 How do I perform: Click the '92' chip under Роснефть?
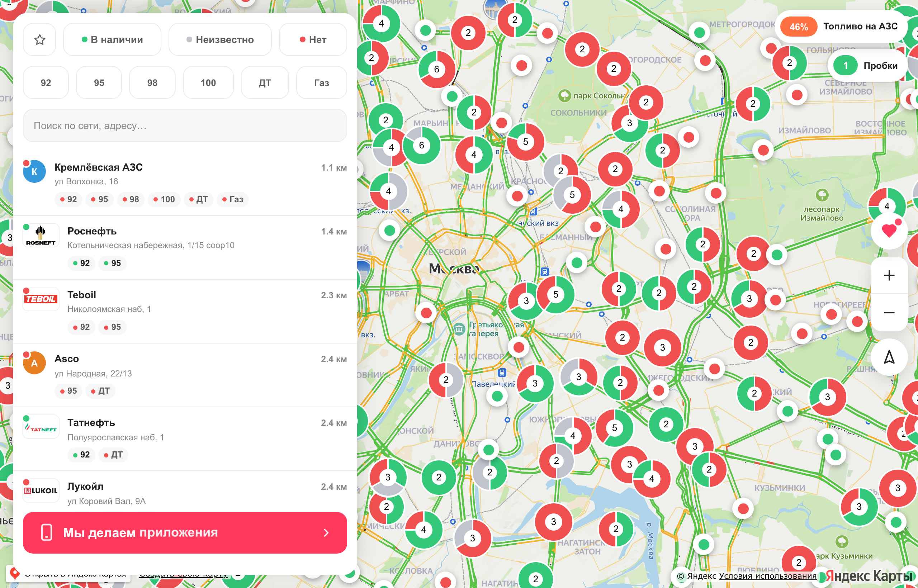pos(81,264)
